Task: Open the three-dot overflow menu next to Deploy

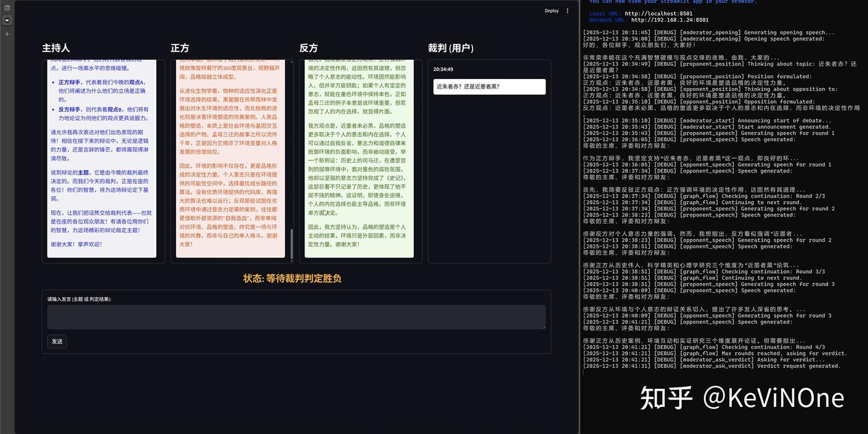Action: [x=567, y=10]
